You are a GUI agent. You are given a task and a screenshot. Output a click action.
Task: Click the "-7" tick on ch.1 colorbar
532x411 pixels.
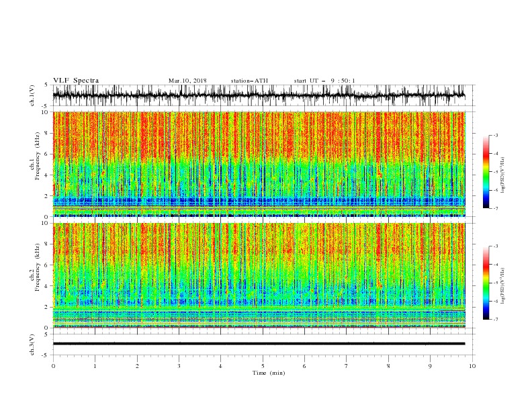pyautogui.click(x=496, y=209)
